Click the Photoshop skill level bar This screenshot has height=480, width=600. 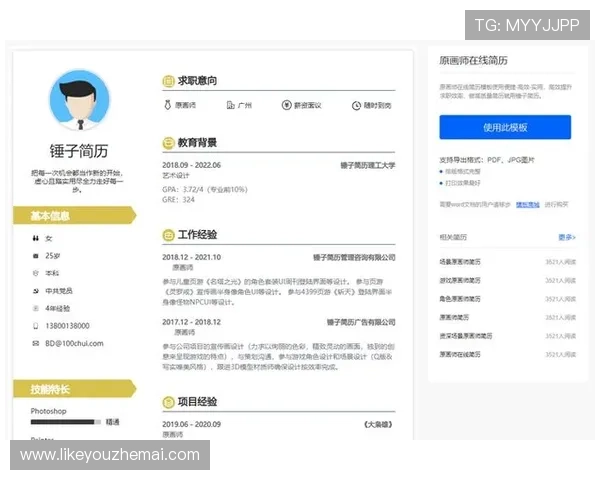pos(65,422)
